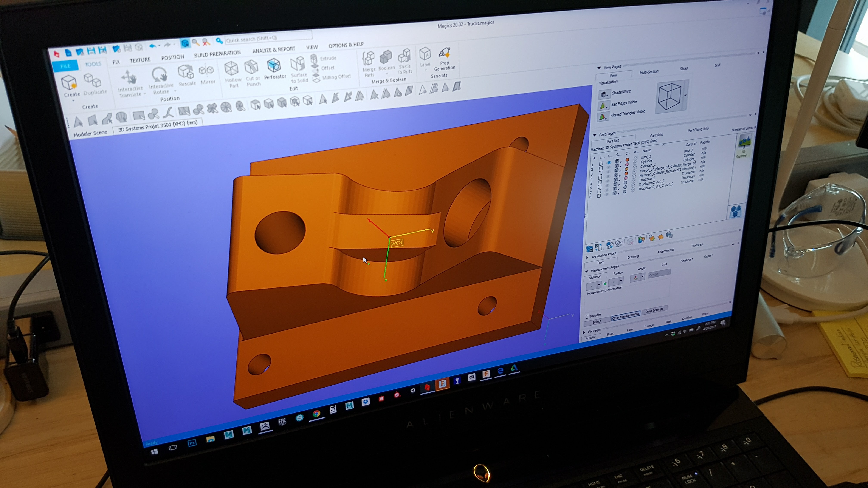Collapse the Part Pages section
Image resolution: width=868 pixels, height=488 pixels.
tap(595, 135)
